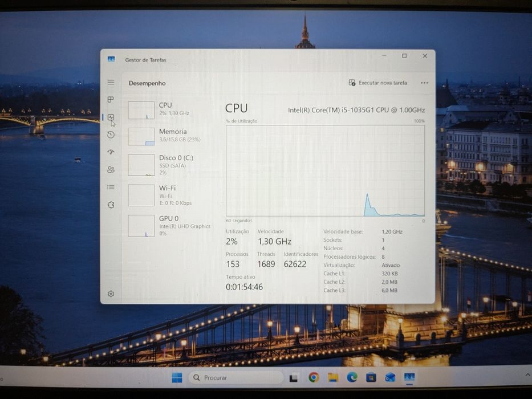Click the Task Manager taskbar icon
532x399 pixels.
point(409,377)
